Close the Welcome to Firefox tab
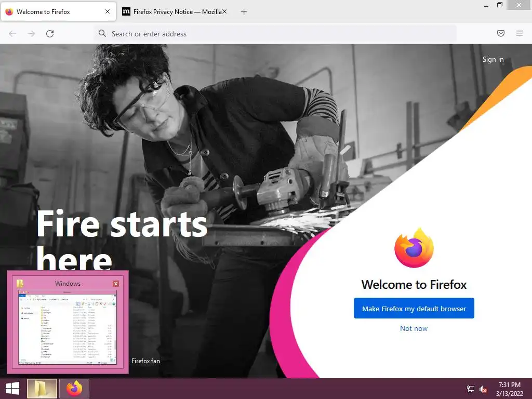 pos(108,11)
